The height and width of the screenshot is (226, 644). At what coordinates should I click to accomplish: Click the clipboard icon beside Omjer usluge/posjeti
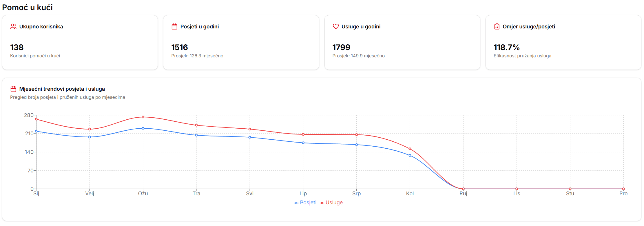point(497,27)
